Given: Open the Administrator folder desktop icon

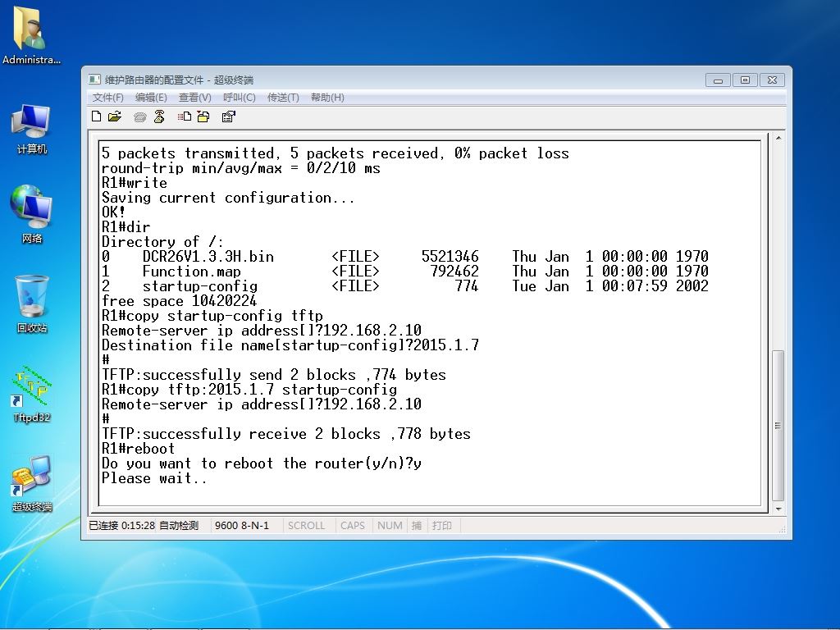Looking at the screenshot, I should pyautogui.click(x=31, y=34).
